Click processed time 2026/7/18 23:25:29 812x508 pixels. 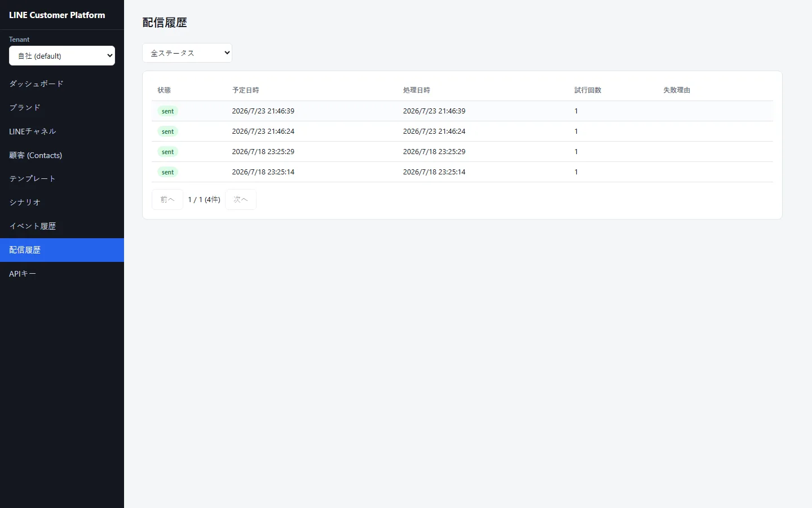pyautogui.click(x=434, y=152)
